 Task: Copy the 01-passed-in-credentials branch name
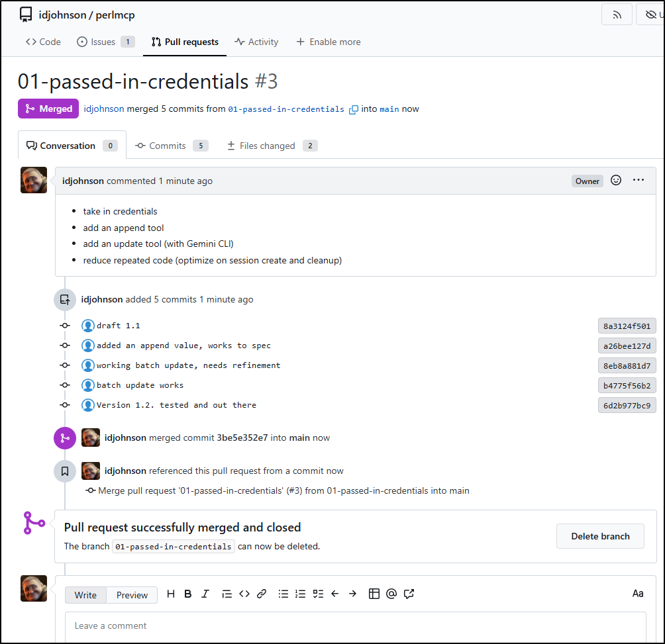pyautogui.click(x=354, y=109)
